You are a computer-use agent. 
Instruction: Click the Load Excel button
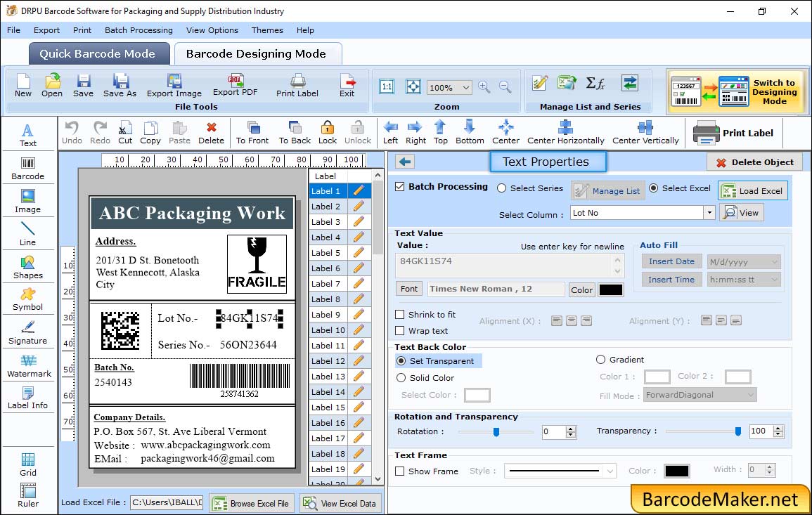click(x=753, y=190)
